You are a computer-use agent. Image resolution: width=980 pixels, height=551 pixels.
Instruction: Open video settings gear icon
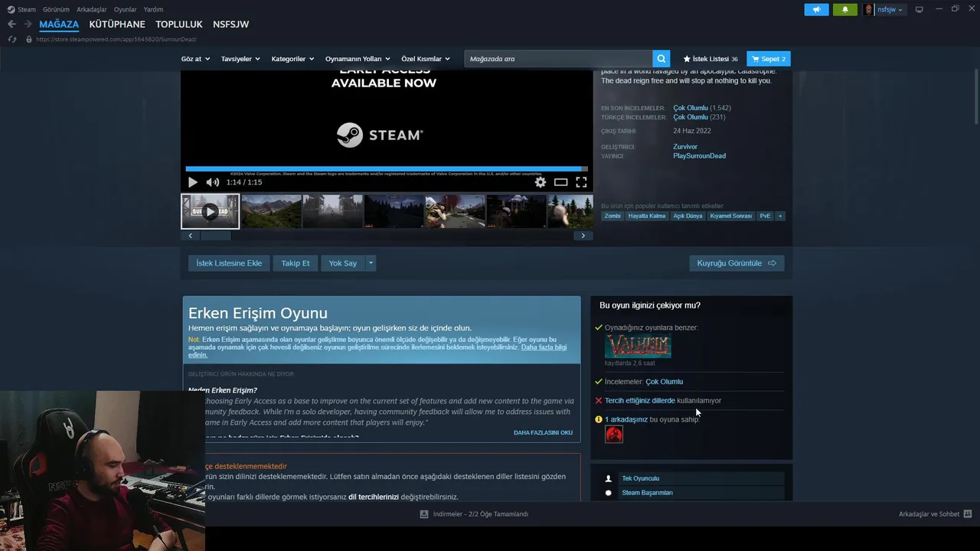click(x=541, y=182)
